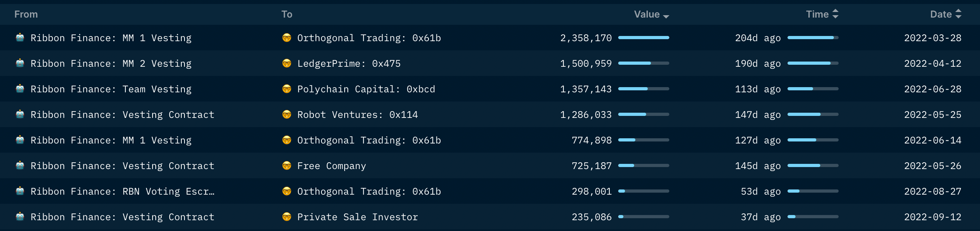This screenshot has width=980, height=231.
Task: Open Ribbon Finance: Vesting Contract, 2022-05-26 row
Action: [x=123, y=166]
